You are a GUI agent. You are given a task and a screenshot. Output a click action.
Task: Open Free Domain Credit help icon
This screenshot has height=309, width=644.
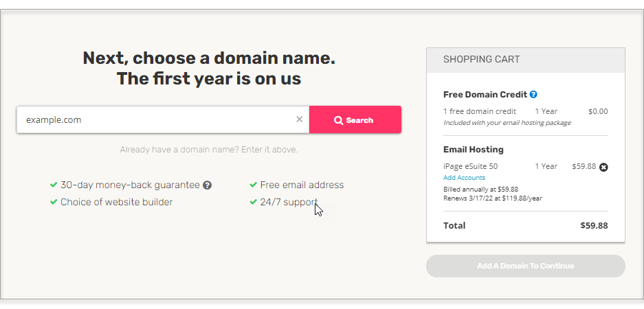point(533,94)
